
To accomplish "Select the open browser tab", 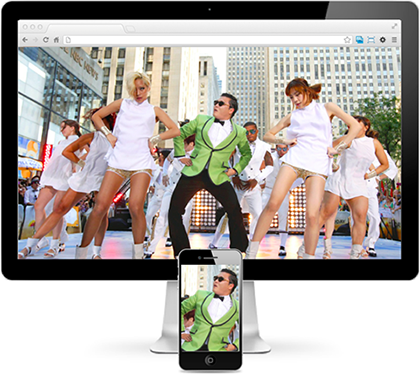I will coord(86,29).
